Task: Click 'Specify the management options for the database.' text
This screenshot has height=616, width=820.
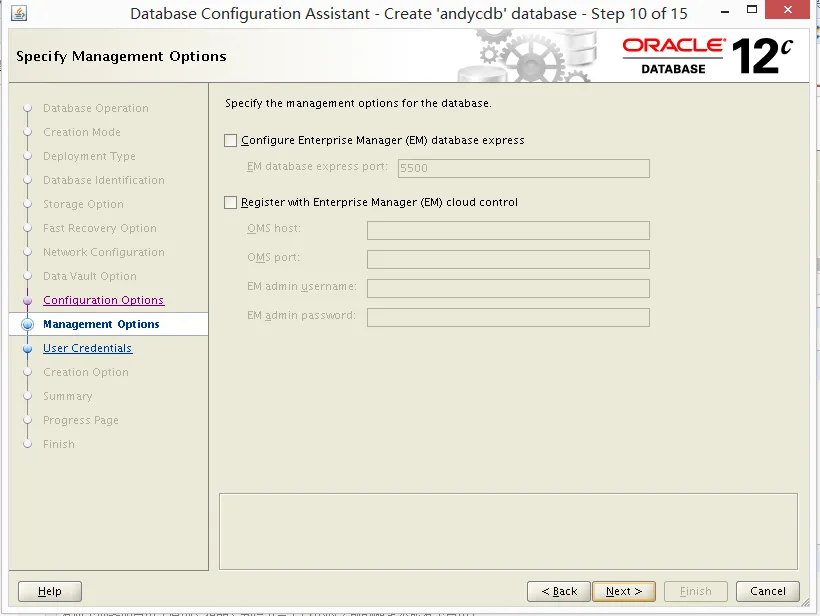Action: tap(358, 104)
